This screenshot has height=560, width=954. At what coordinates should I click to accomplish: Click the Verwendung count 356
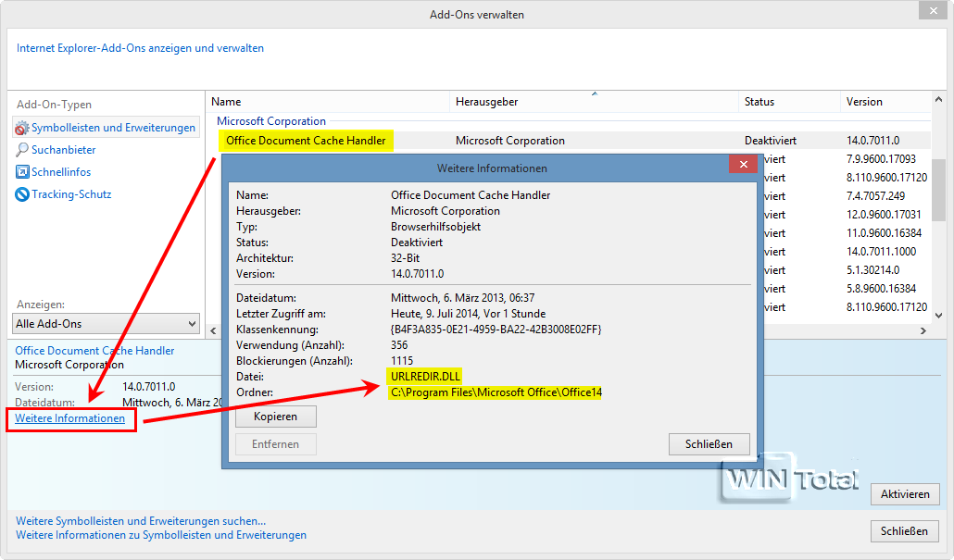(x=399, y=345)
